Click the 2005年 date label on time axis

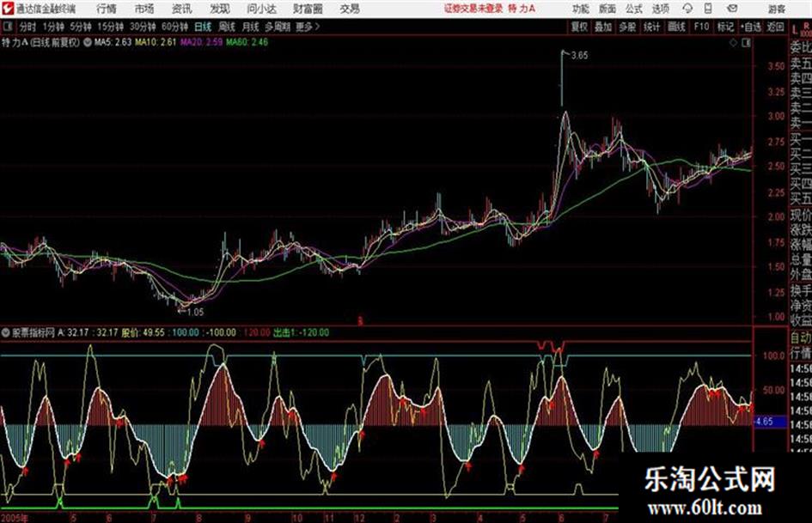pos(15,518)
